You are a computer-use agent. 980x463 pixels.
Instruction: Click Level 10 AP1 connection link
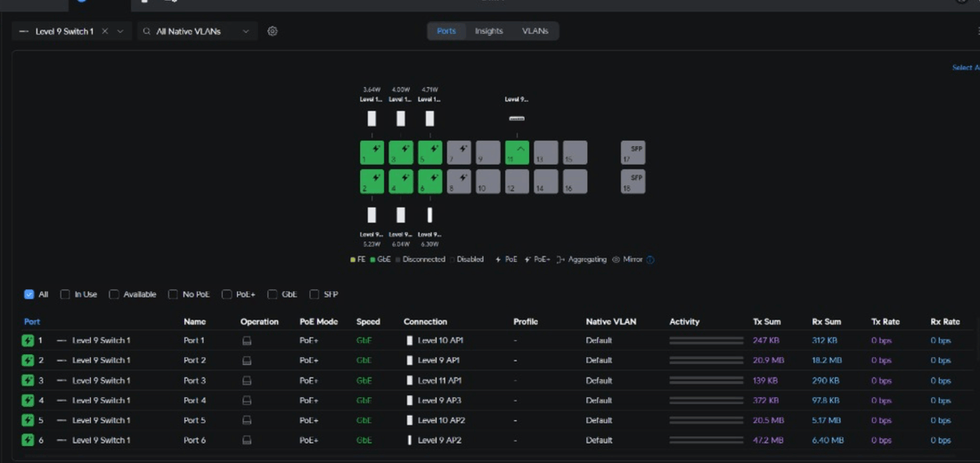439,341
